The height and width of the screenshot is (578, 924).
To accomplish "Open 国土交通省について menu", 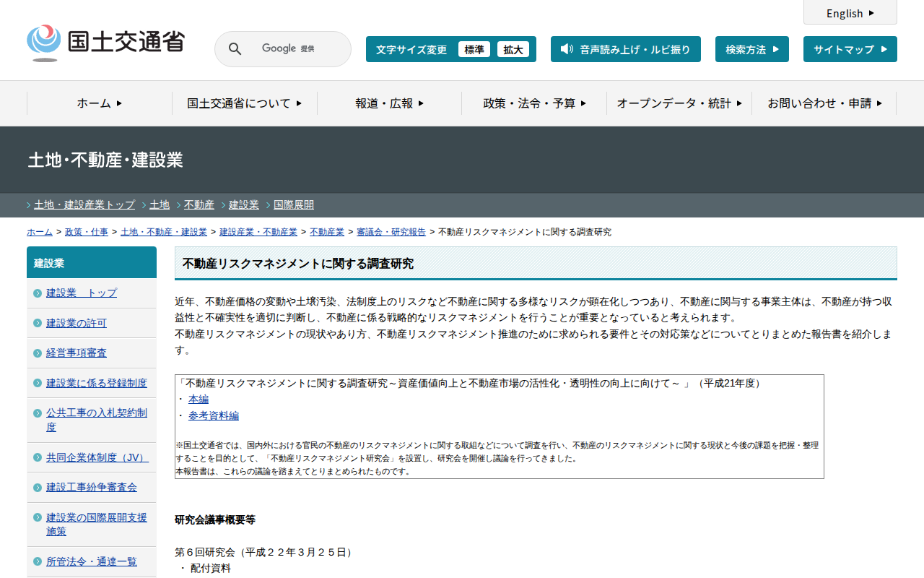I will click(245, 103).
